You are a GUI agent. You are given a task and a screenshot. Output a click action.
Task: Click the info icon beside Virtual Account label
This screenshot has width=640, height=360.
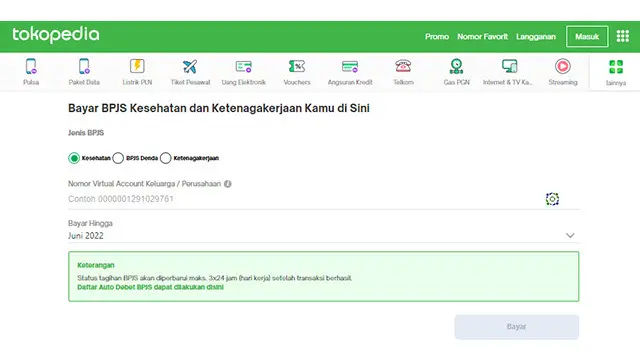coord(228,184)
